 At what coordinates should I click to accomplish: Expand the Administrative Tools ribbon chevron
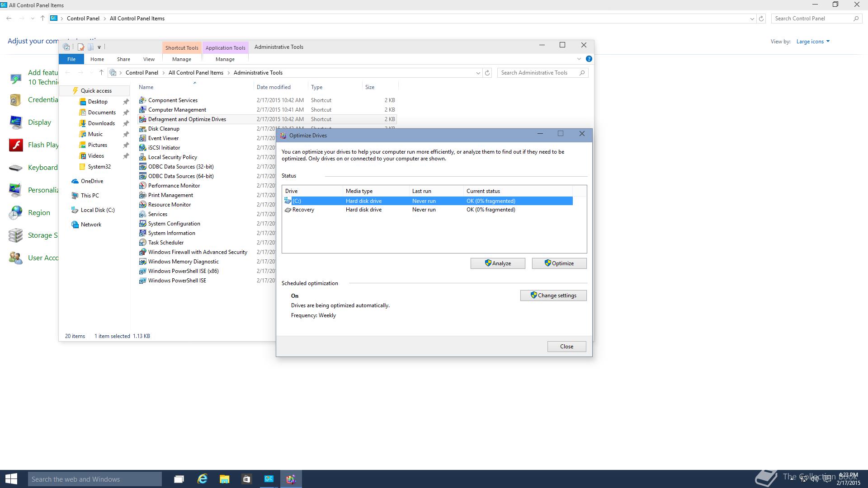point(579,59)
